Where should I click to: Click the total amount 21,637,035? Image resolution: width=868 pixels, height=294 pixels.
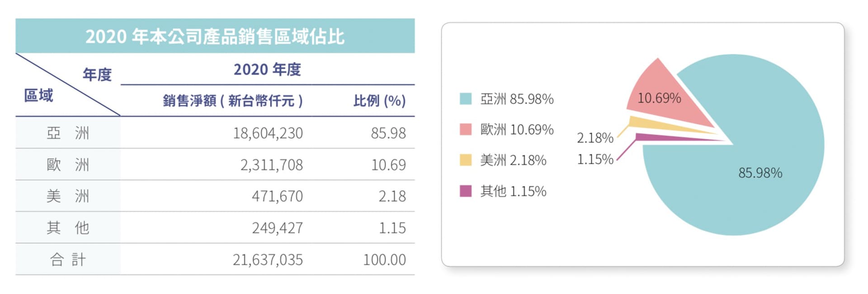click(x=268, y=260)
